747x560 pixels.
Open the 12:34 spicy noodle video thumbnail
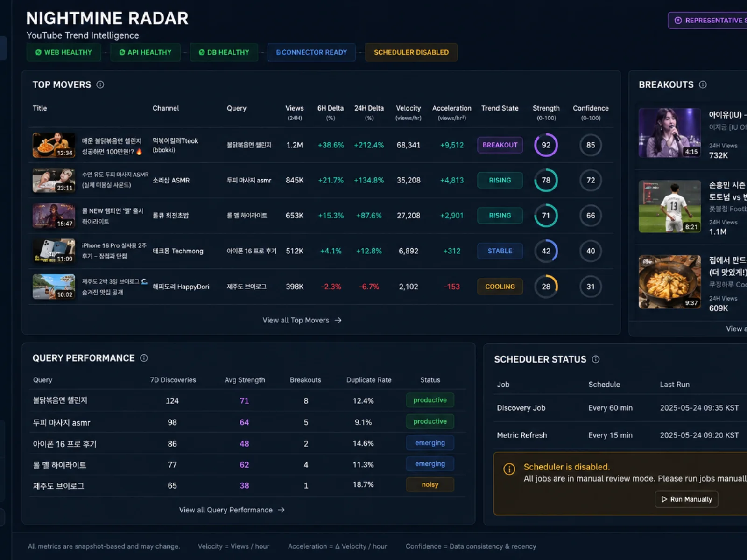tap(54, 145)
